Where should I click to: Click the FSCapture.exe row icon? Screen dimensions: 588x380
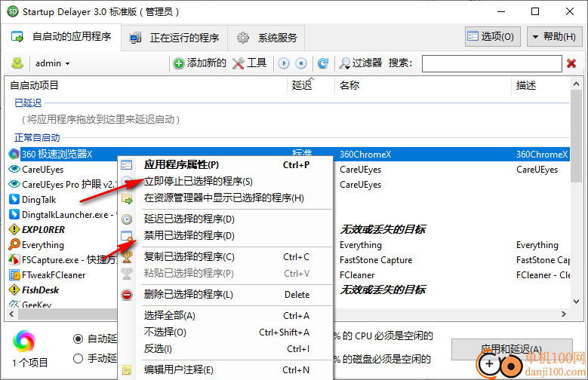[14, 259]
